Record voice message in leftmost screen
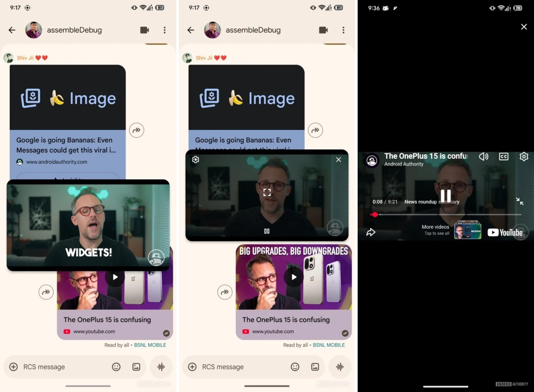 [x=160, y=367]
